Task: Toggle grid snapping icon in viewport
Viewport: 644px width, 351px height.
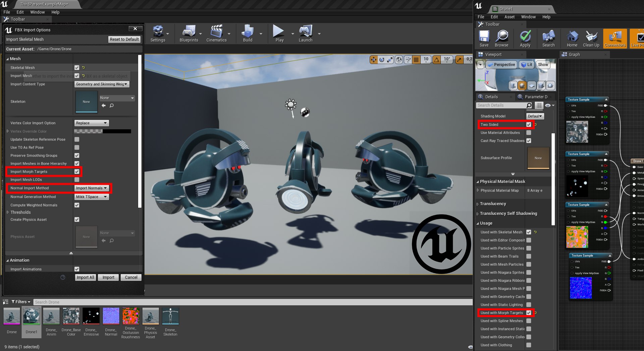Action: tap(416, 60)
